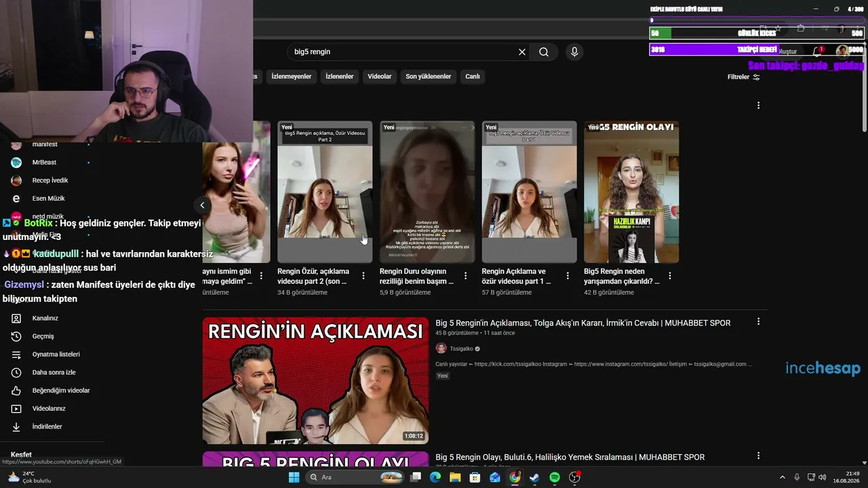Open the volume control in system tray

coord(824,477)
